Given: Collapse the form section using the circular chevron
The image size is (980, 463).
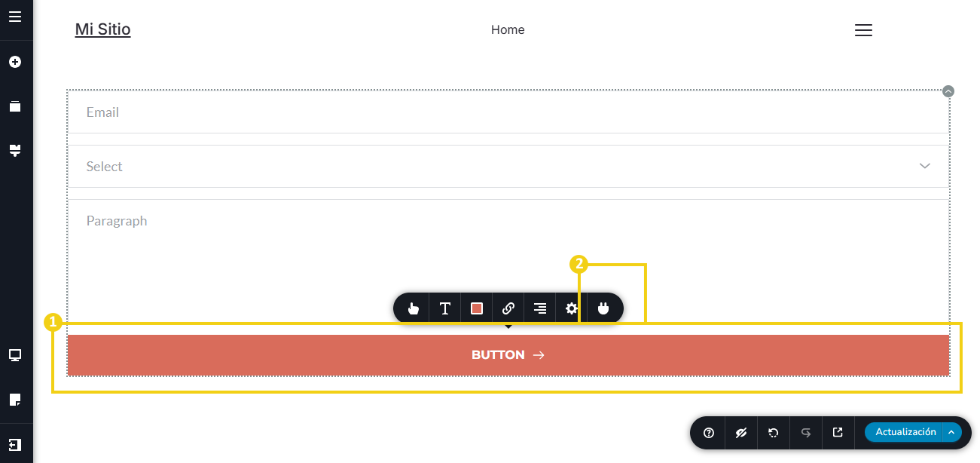Looking at the screenshot, I should point(948,90).
